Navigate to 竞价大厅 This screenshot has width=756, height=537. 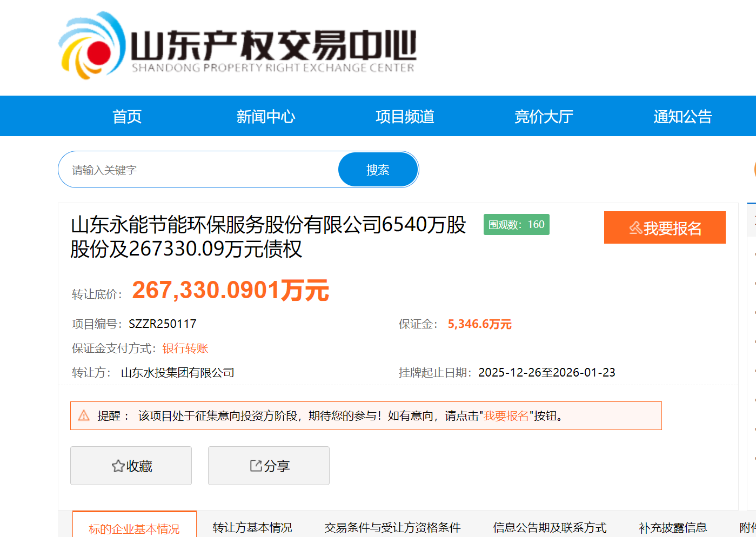coord(544,117)
